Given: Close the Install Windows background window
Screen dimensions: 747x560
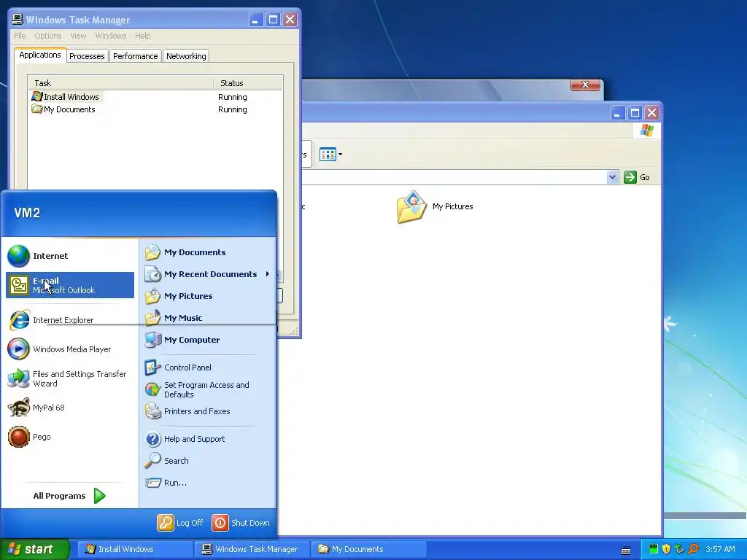Looking at the screenshot, I should point(585,85).
